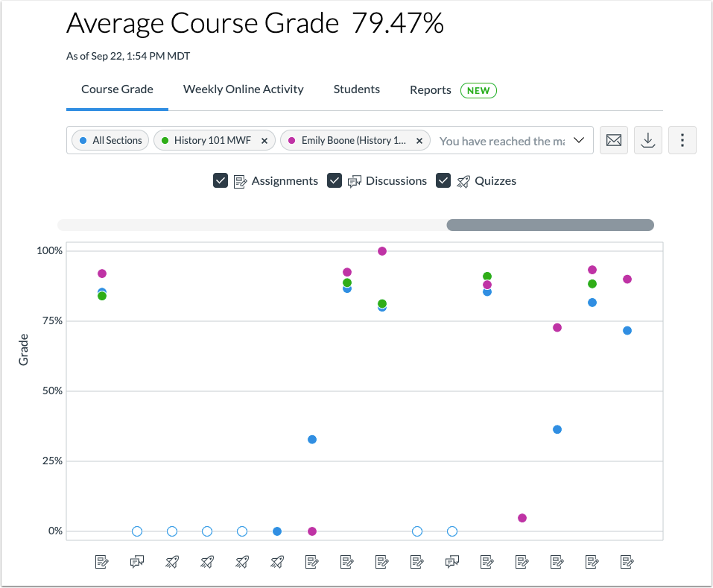Click the chart pan scrollbar above the graph

550,224
